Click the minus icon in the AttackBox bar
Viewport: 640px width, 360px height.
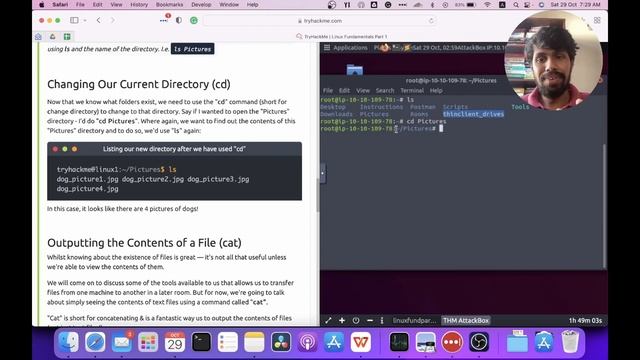pos(370,320)
